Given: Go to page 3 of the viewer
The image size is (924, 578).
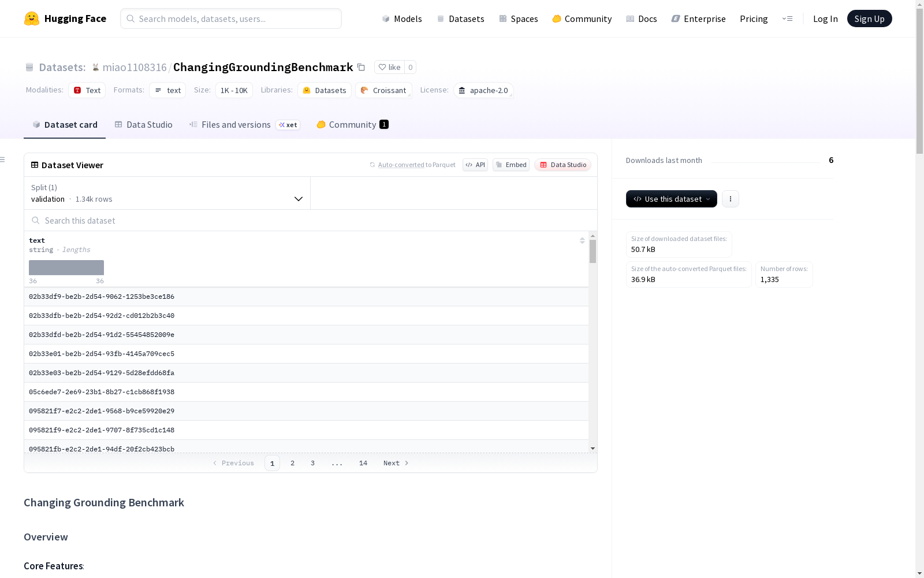Looking at the screenshot, I should [313, 463].
